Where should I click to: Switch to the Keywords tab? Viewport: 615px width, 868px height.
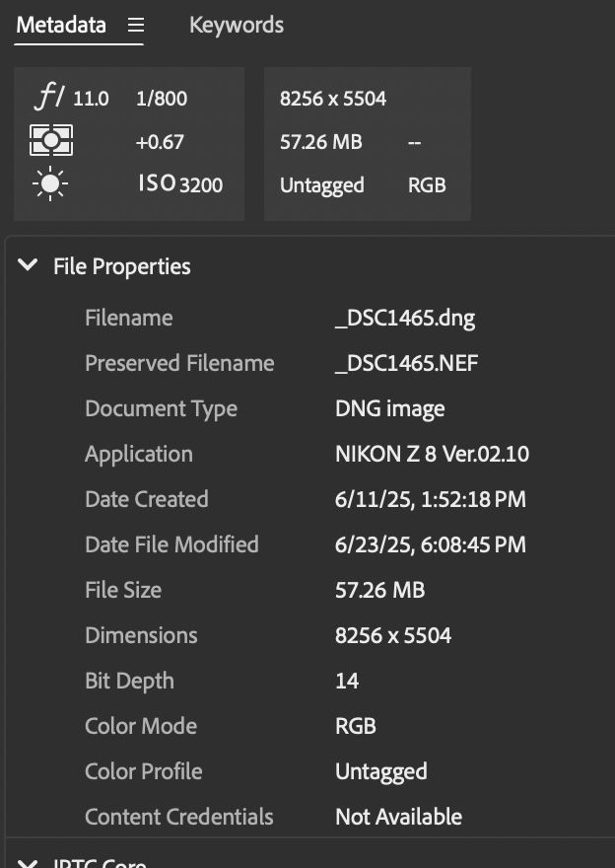[x=236, y=25]
